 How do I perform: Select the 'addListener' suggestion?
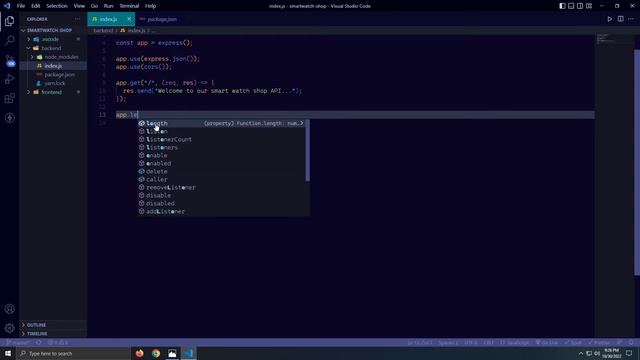[222, 211]
